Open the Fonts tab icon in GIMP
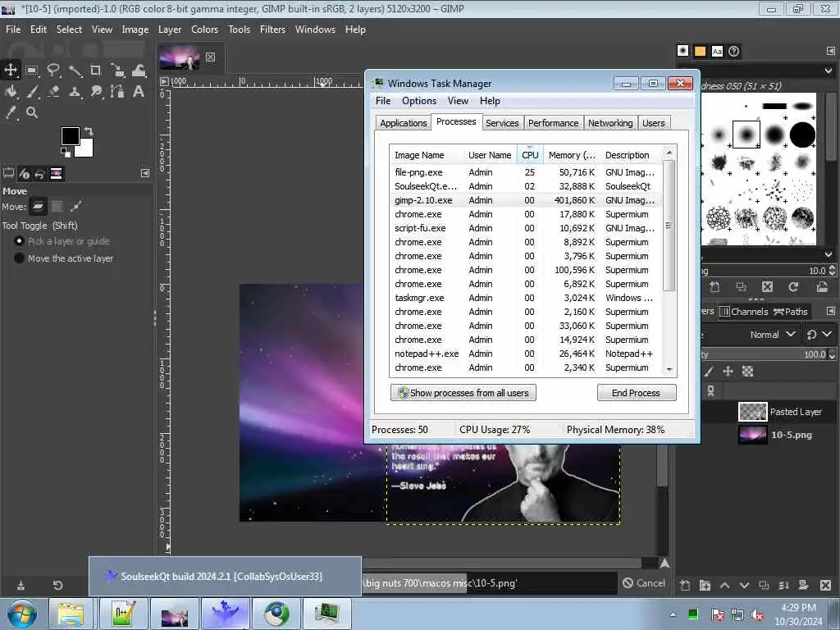The image size is (840, 630). tap(717, 51)
